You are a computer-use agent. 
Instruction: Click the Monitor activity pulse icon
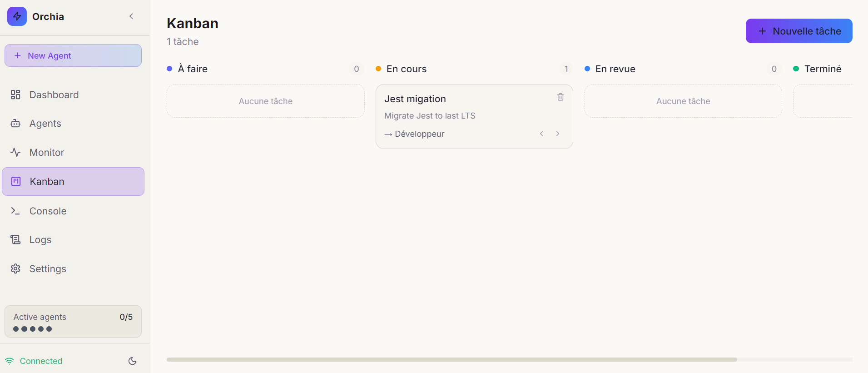click(15, 153)
